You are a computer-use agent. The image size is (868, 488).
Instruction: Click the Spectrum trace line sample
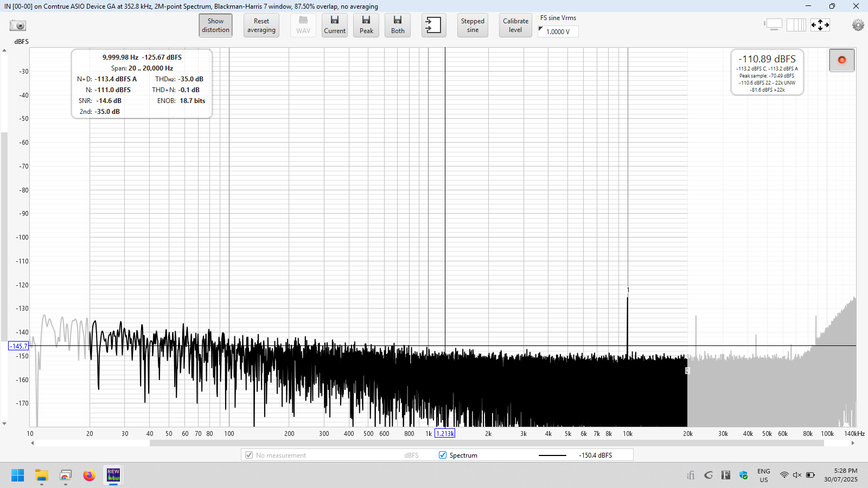pos(552,455)
